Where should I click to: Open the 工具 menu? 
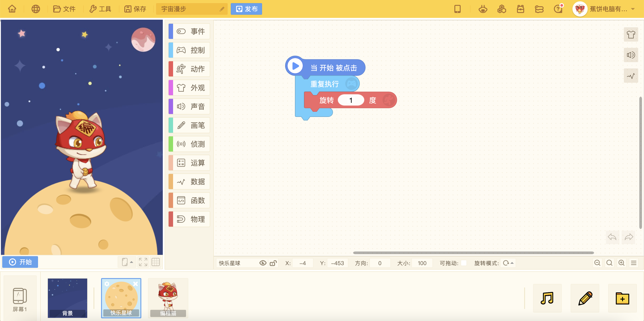tap(100, 9)
